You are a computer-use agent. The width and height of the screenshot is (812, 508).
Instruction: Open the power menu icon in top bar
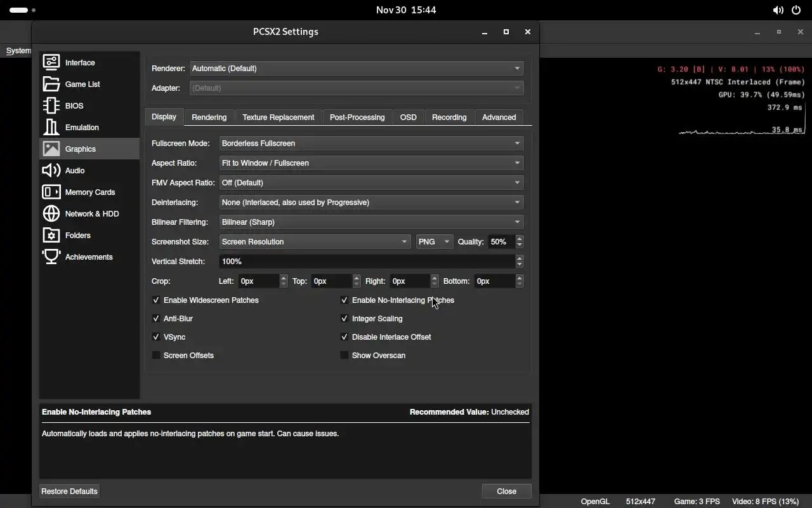796,10
